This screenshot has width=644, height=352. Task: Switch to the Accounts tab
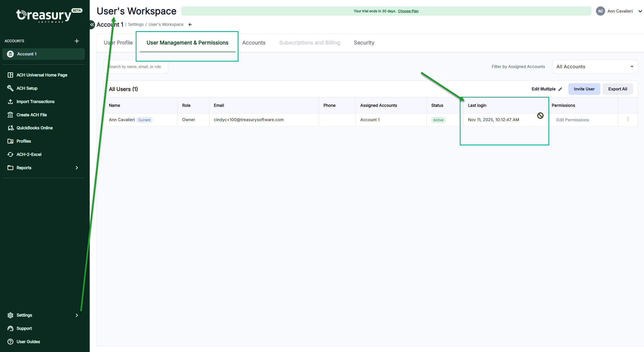tap(254, 43)
